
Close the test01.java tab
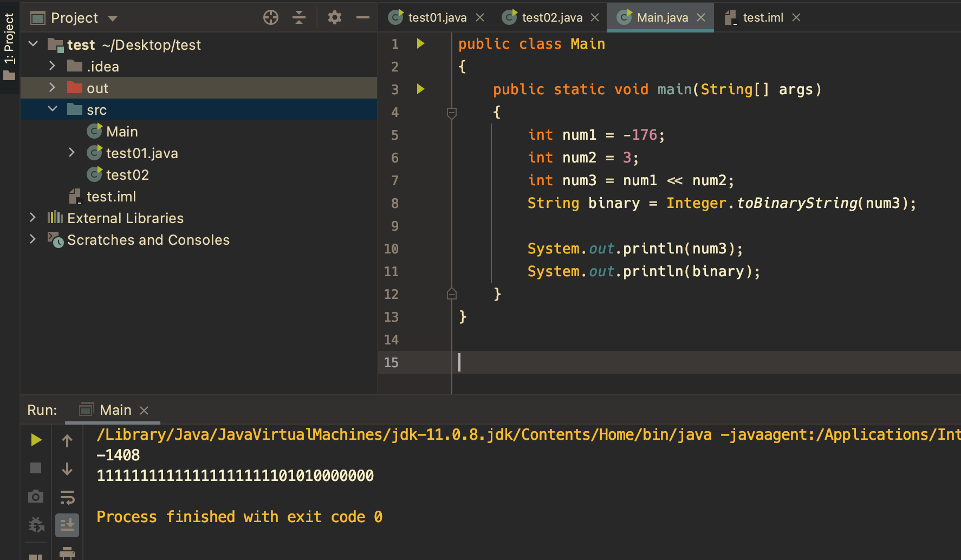pos(480,17)
